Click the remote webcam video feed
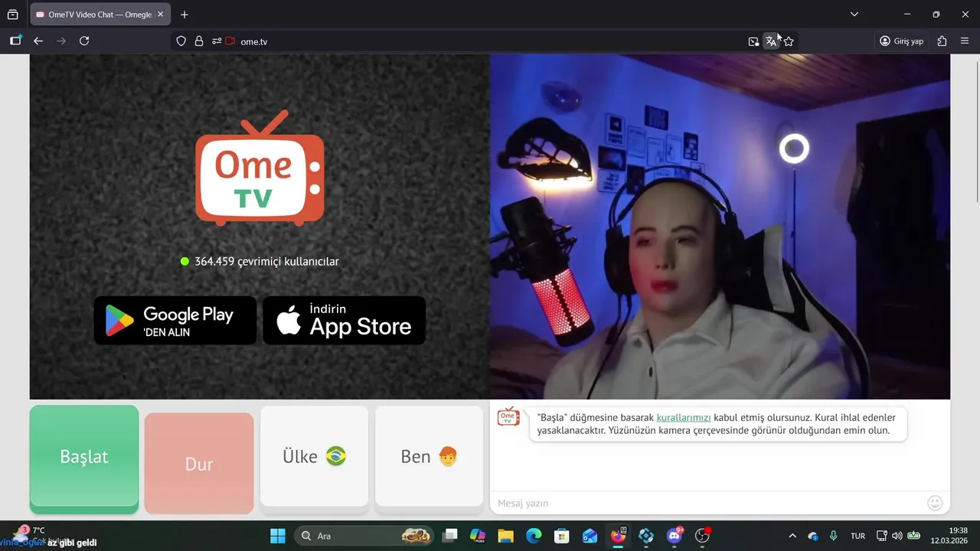 [720, 227]
